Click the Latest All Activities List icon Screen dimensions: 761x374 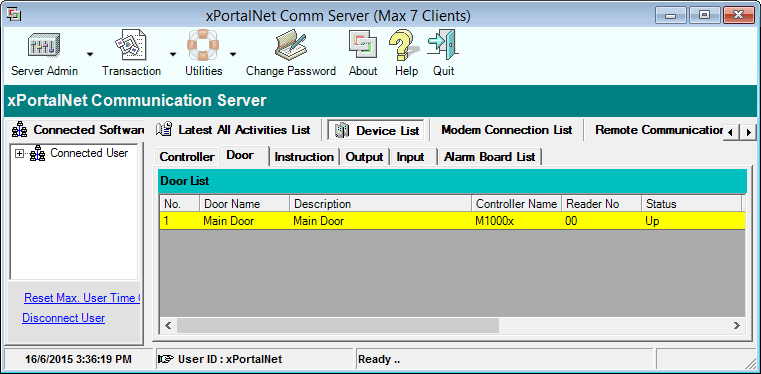pos(164,130)
